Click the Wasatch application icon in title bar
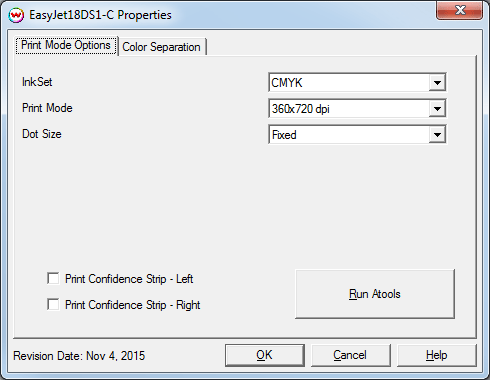490x380 pixels. (16, 15)
